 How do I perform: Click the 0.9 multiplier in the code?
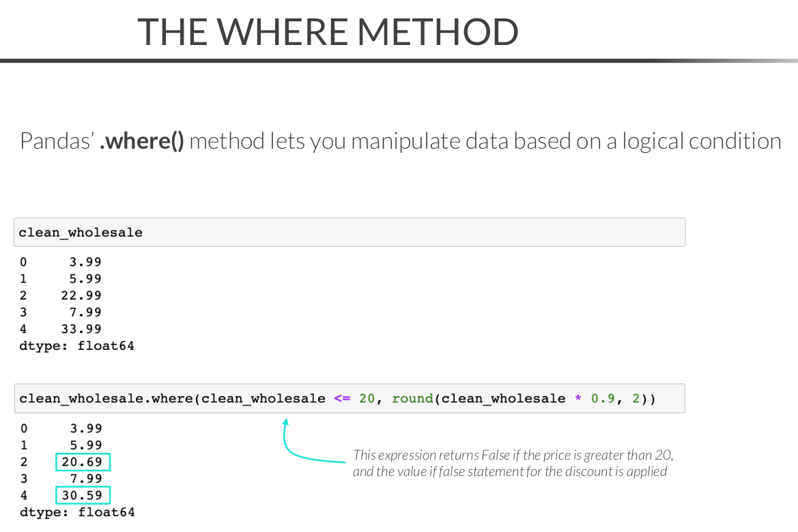click(x=603, y=398)
